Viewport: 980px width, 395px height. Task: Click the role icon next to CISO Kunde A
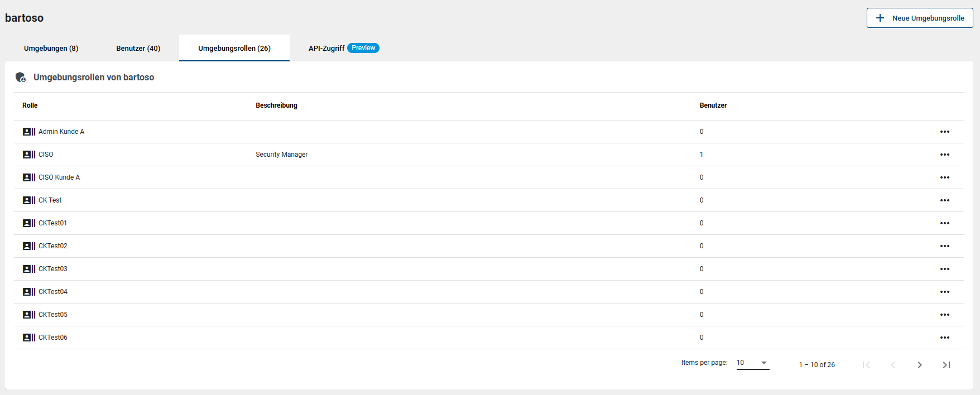(x=29, y=177)
